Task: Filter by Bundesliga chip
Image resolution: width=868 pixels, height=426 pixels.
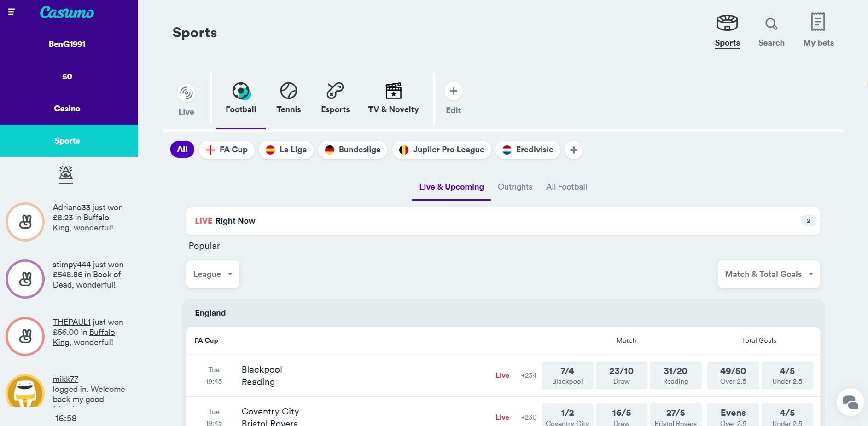Action: click(353, 150)
